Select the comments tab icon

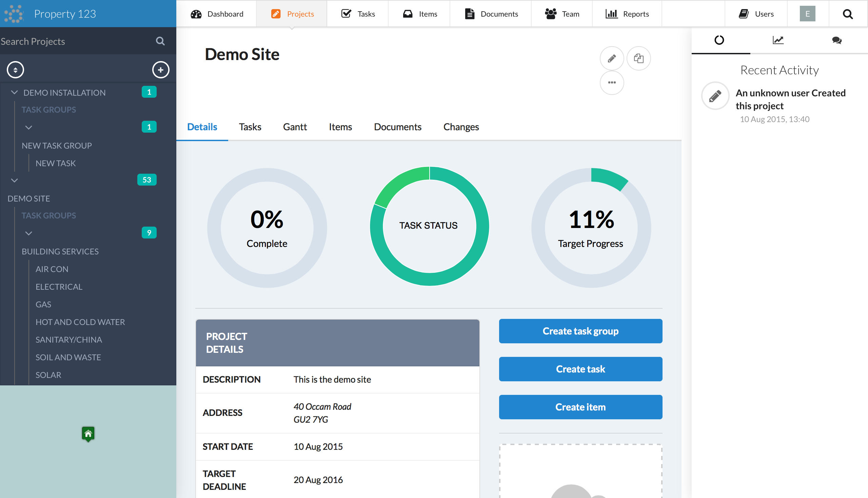pyautogui.click(x=837, y=40)
